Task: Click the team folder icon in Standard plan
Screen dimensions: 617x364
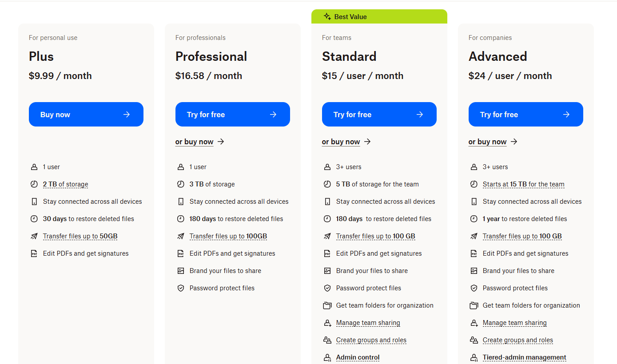Action: (327, 305)
